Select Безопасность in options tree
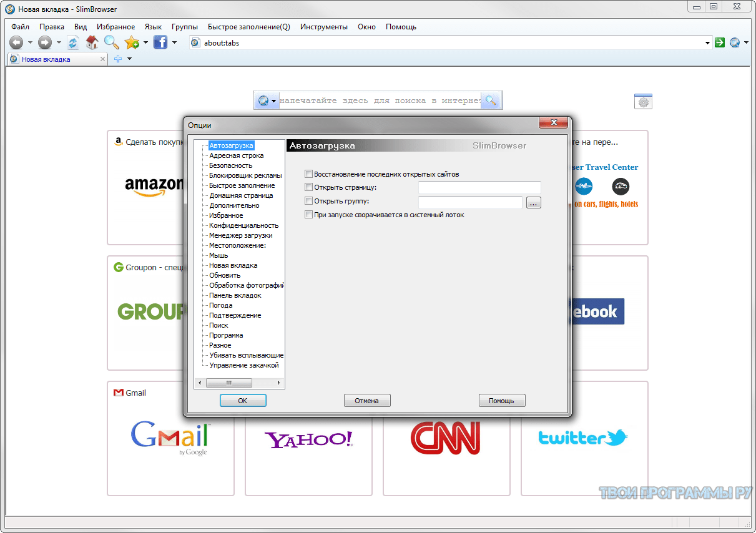 [231, 165]
